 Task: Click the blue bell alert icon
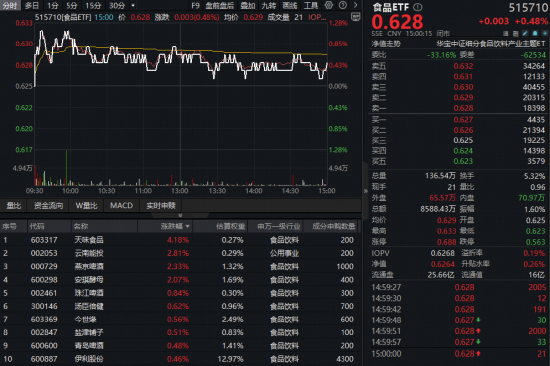click(535, 33)
